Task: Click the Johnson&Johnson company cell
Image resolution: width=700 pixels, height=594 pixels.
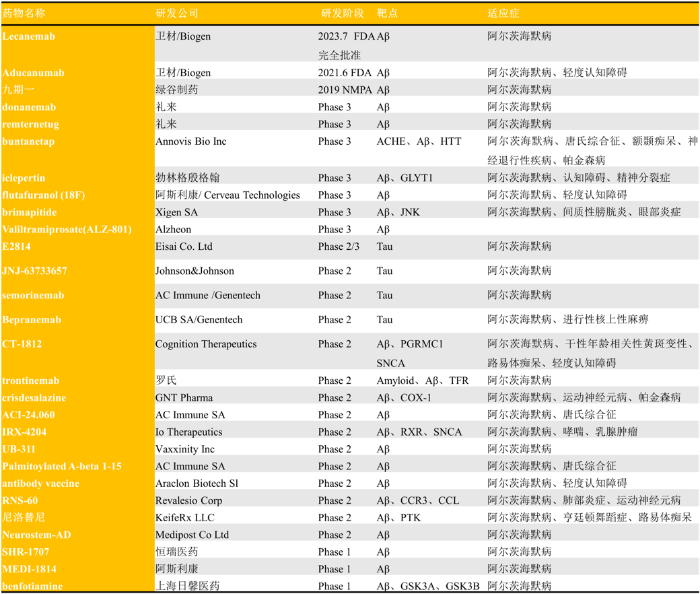Action: click(x=195, y=271)
